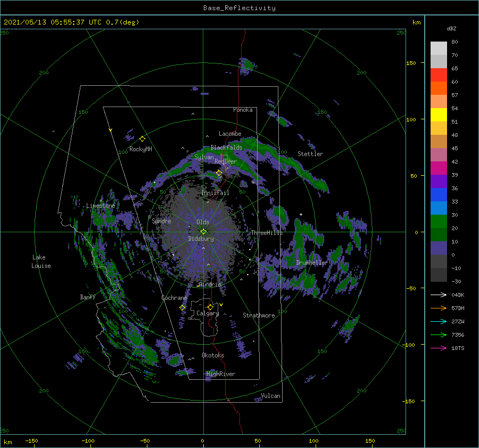Click the Olds city label

pyautogui.click(x=203, y=222)
